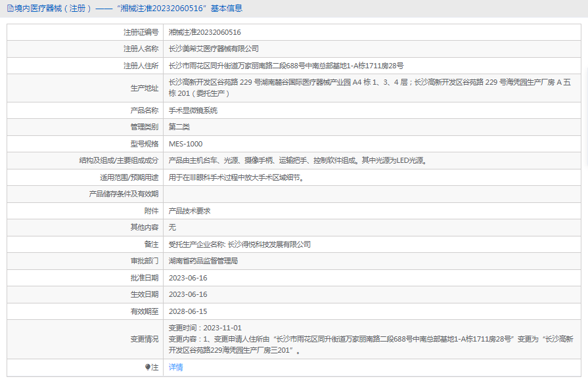Click the text 用于在非眼科手术过程中放大手术区域细节
This screenshot has width=588, height=379.
[x=237, y=177]
